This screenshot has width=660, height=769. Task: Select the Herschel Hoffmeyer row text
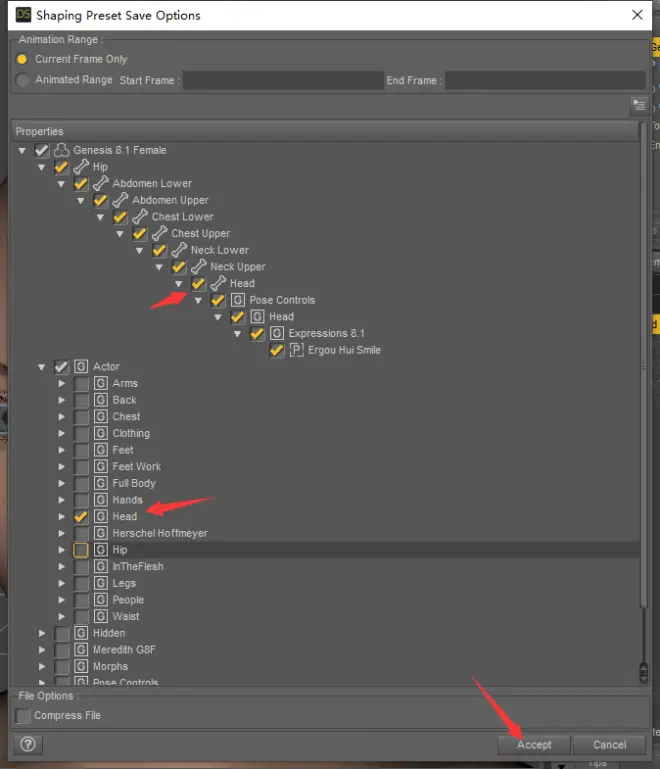[x=160, y=533]
